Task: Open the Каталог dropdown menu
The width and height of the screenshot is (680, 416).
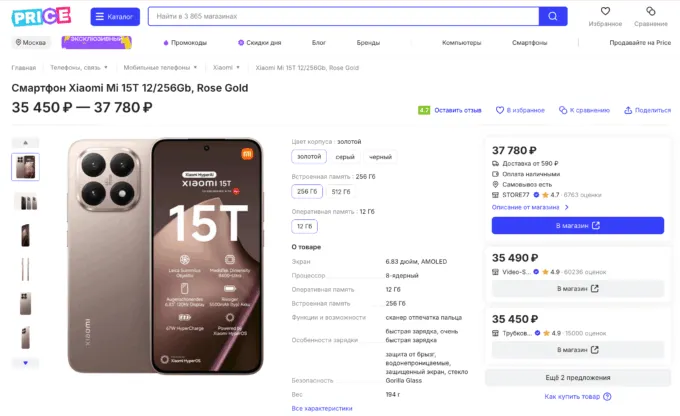Action: (116, 16)
